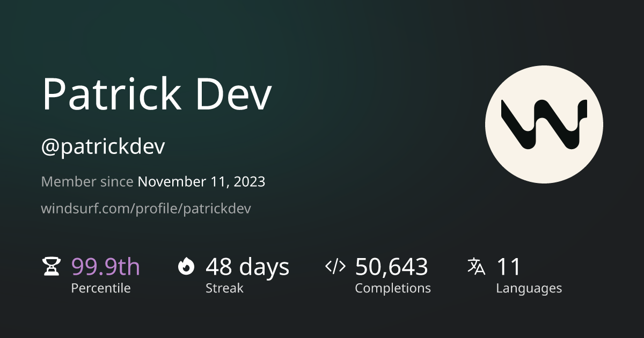Click the flame streak icon
The width and height of the screenshot is (644, 338).
(186, 266)
